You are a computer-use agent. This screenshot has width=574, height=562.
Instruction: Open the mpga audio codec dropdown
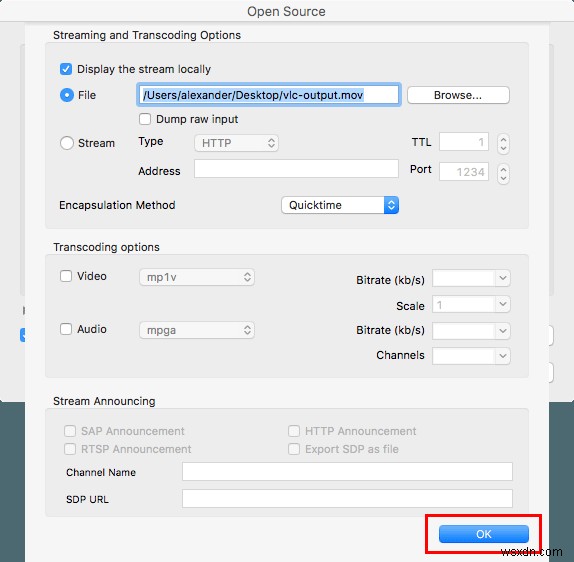pos(197,330)
